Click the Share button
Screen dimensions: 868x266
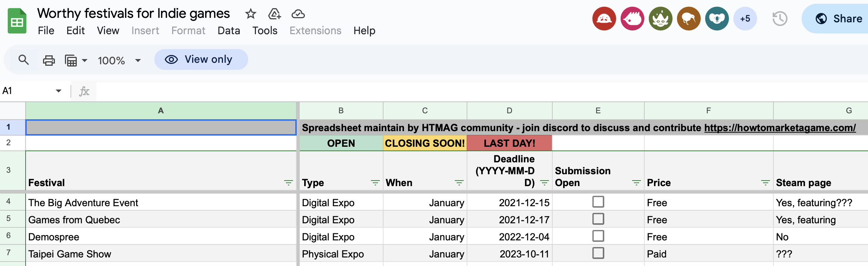(838, 19)
